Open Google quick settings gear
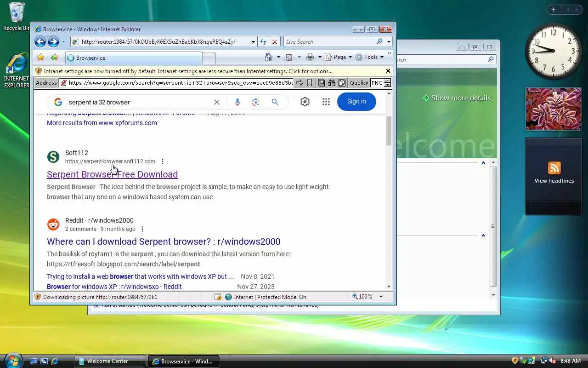This screenshot has width=588, height=368. coord(305,102)
